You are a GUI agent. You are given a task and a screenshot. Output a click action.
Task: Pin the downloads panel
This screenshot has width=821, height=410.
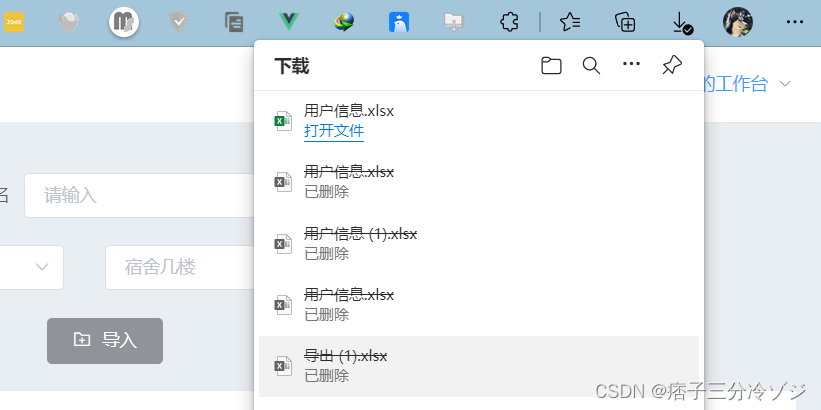[672, 65]
